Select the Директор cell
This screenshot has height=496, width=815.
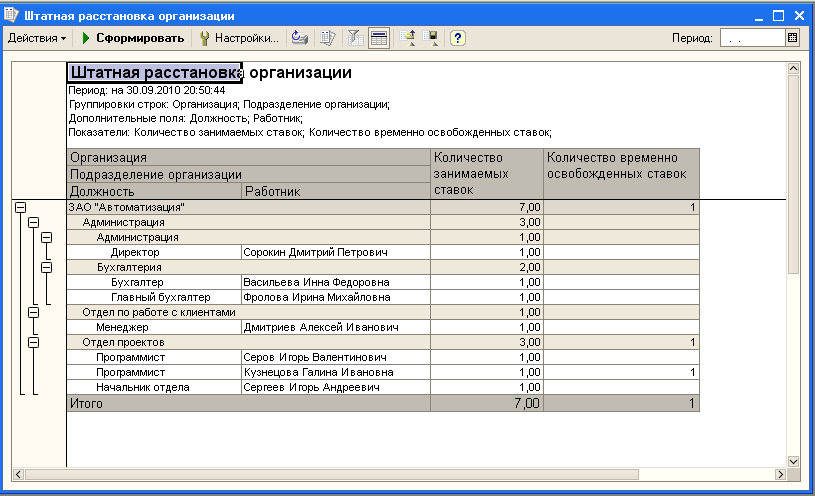pos(154,253)
